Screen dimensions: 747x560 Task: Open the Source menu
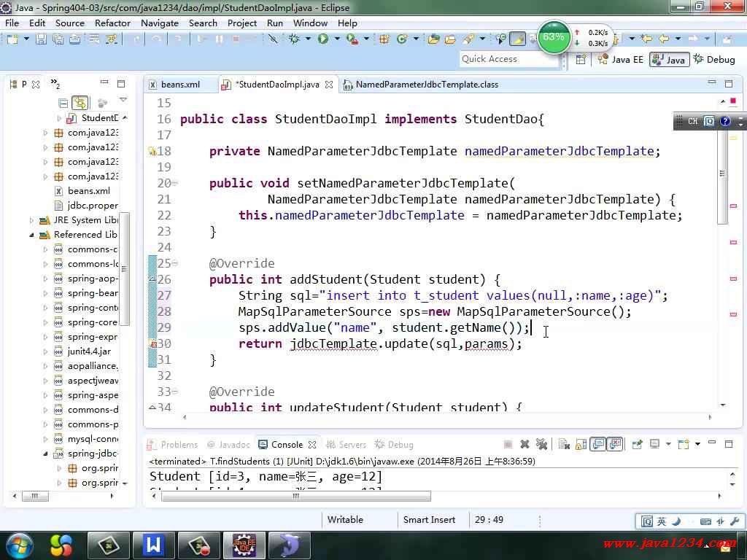[x=69, y=23]
